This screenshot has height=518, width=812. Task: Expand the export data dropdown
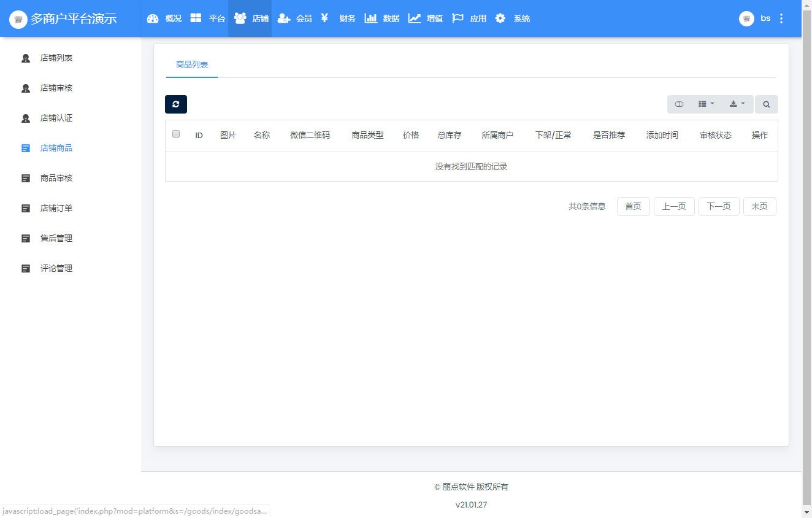coord(737,104)
